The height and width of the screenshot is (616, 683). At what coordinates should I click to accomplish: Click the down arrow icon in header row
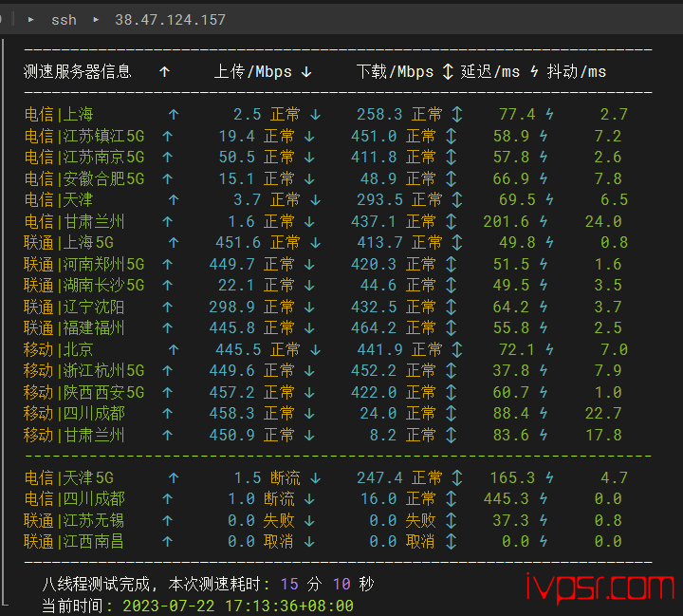click(306, 71)
